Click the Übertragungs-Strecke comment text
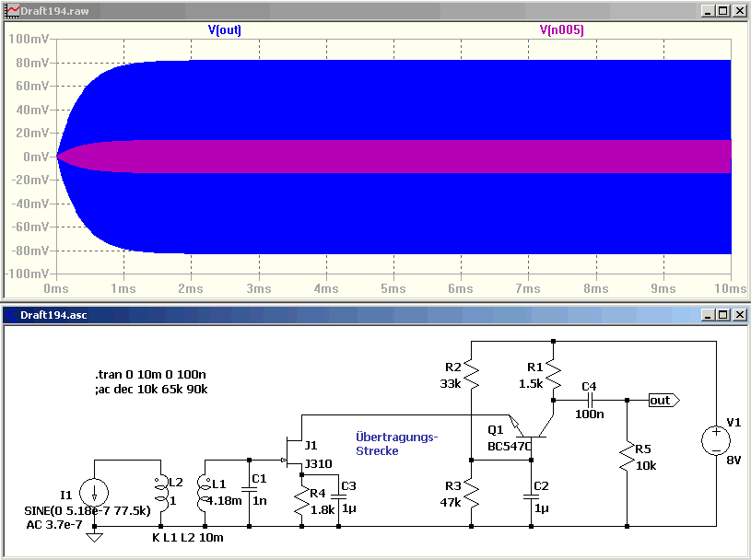 [x=396, y=444]
